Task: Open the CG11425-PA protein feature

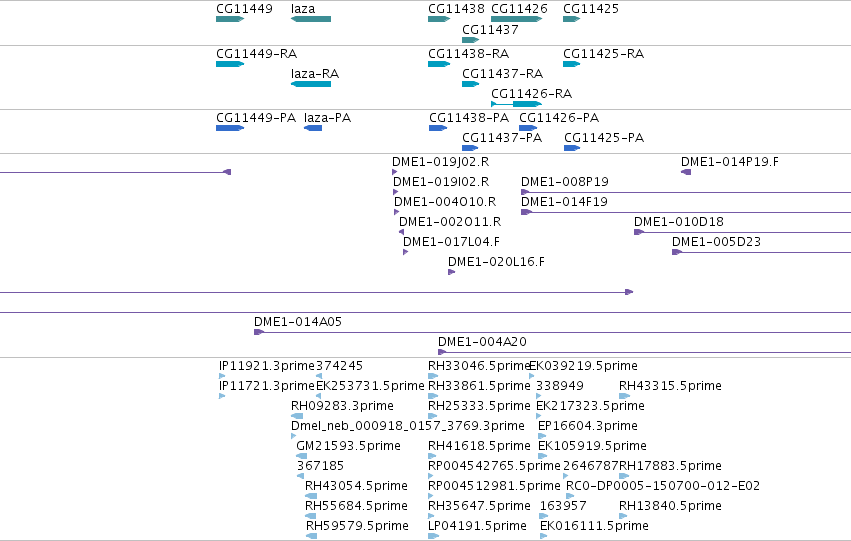Action: 604,138
